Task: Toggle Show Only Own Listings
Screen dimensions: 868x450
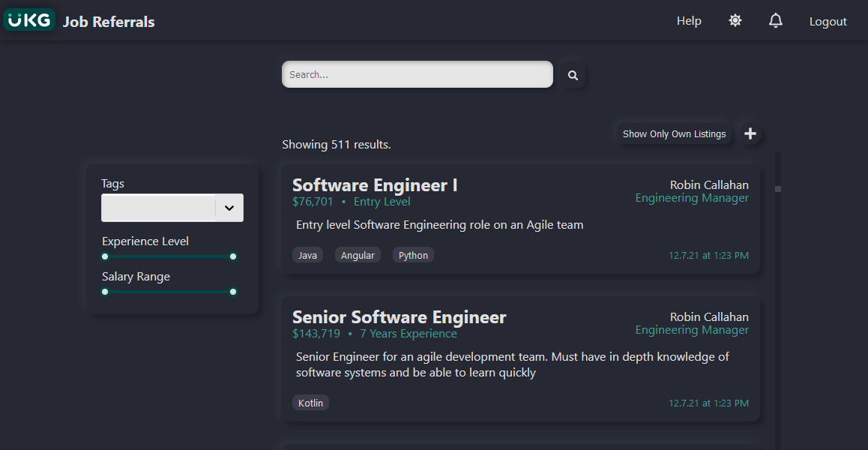Action: pyautogui.click(x=674, y=133)
